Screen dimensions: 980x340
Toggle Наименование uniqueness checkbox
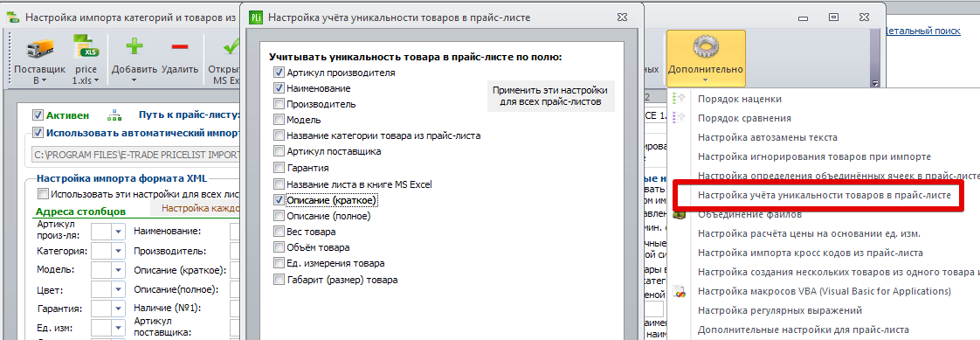(x=279, y=88)
